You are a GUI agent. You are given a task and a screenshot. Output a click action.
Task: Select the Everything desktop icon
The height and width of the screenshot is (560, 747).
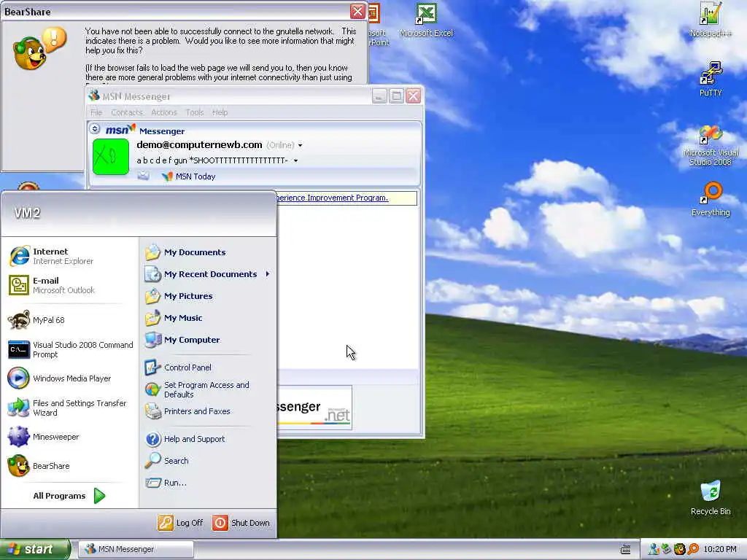[711, 199]
